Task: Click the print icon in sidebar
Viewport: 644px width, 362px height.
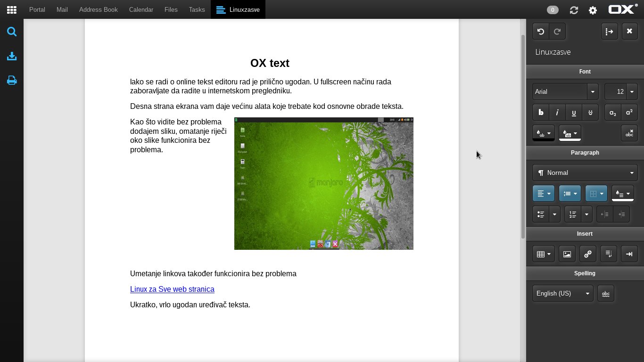Action: 12,81
